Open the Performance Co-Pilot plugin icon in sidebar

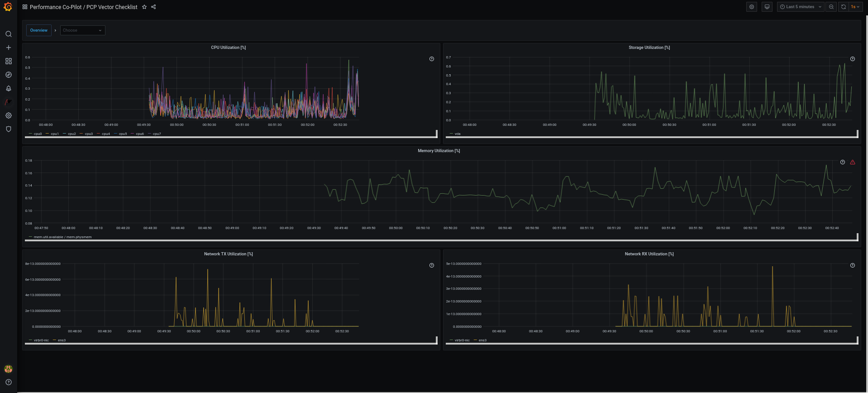coord(8,102)
